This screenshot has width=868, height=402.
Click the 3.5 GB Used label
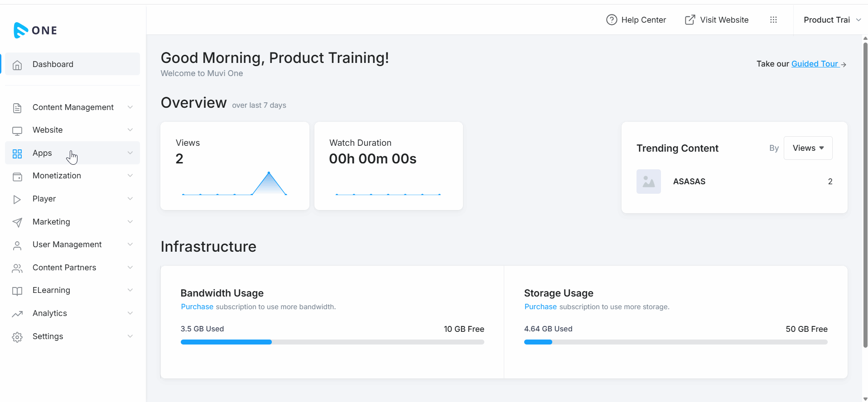tap(202, 329)
